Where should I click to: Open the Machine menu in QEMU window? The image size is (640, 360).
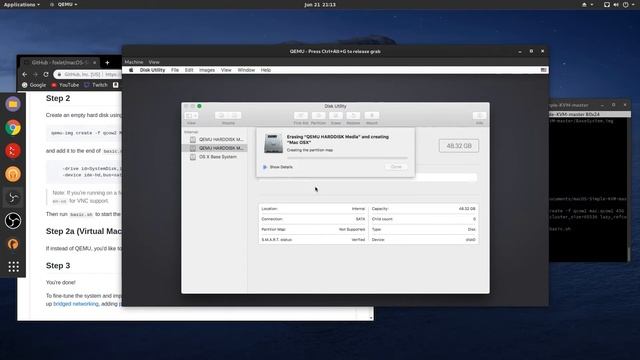[134, 62]
